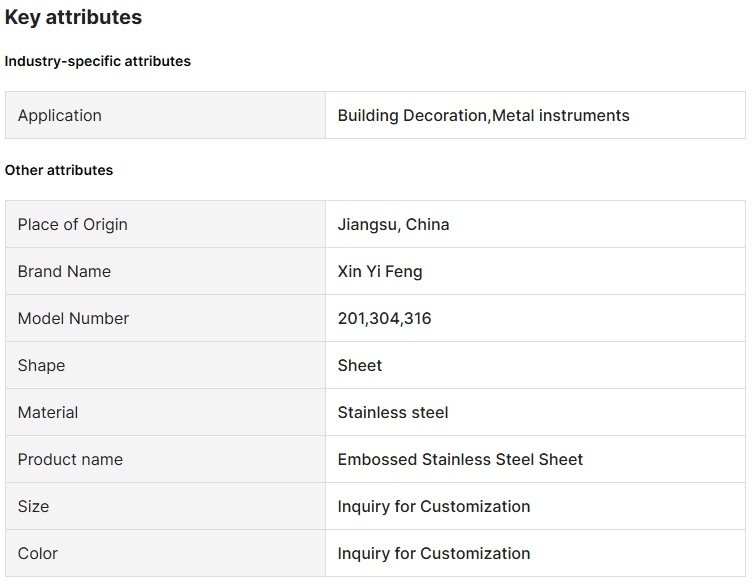Click the Model Number label
Viewport: 752px width, 585px height.
pyautogui.click(x=73, y=318)
